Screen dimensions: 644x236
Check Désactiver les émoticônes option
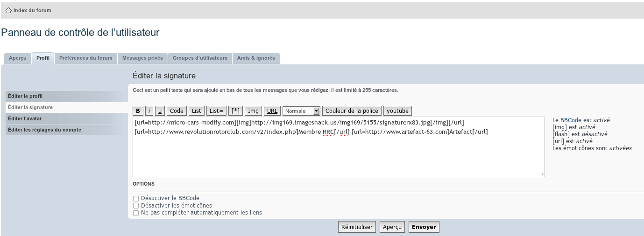[x=136, y=206]
